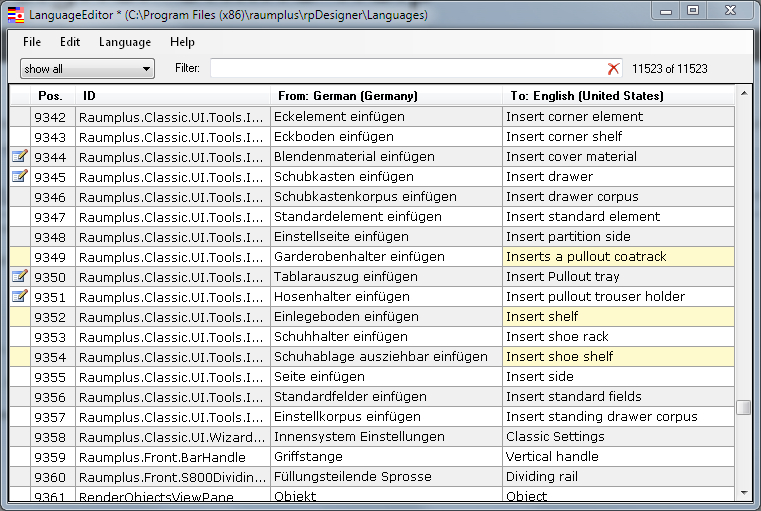This screenshot has height=511, width=761.
Task: Open the Help menu
Action: click(182, 42)
